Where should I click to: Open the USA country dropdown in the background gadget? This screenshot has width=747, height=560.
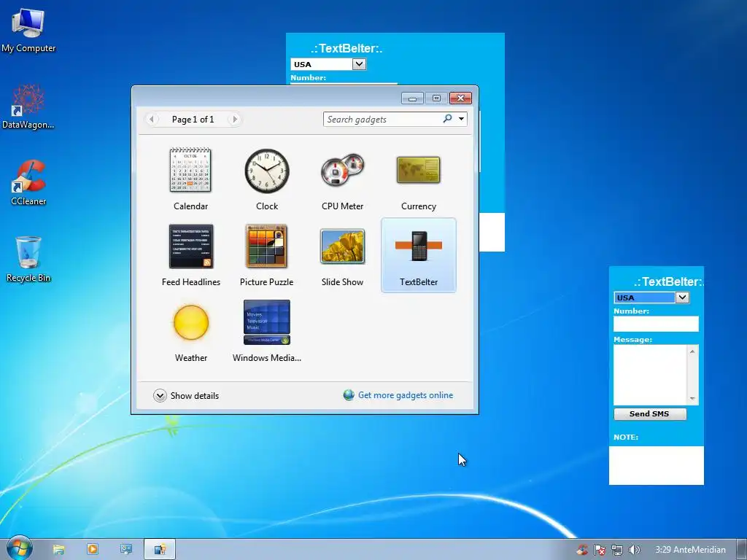point(359,64)
